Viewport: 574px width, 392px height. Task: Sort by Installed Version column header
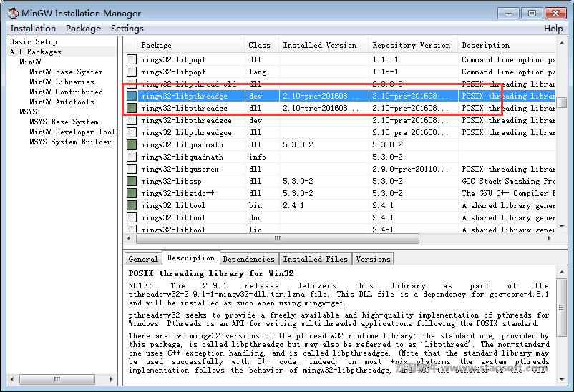coord(320,45)
